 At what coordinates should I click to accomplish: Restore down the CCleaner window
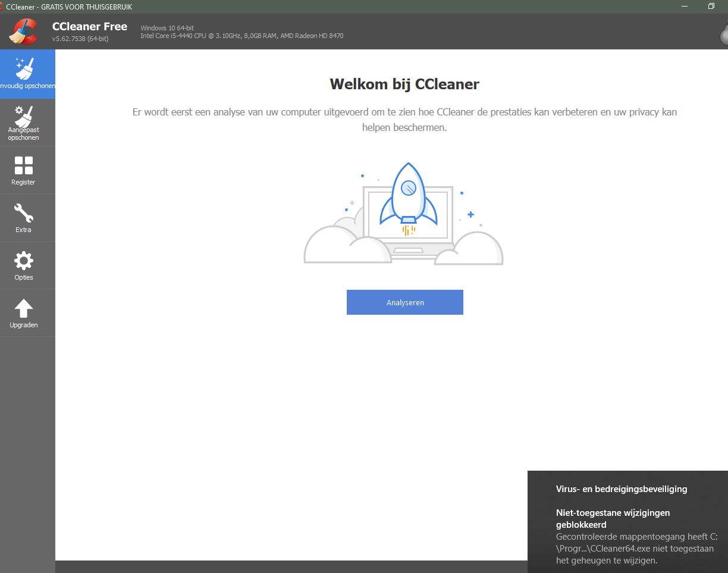point(711,7)
